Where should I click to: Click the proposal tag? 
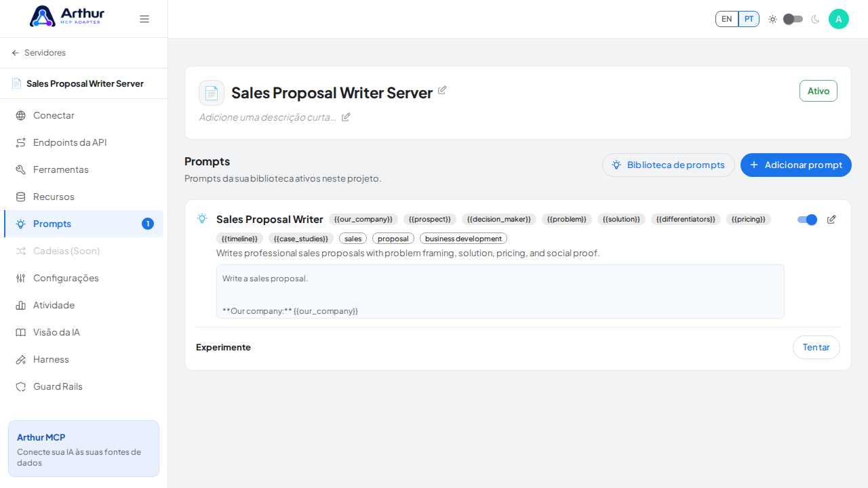pyautogui.click(x=393, y=239)
